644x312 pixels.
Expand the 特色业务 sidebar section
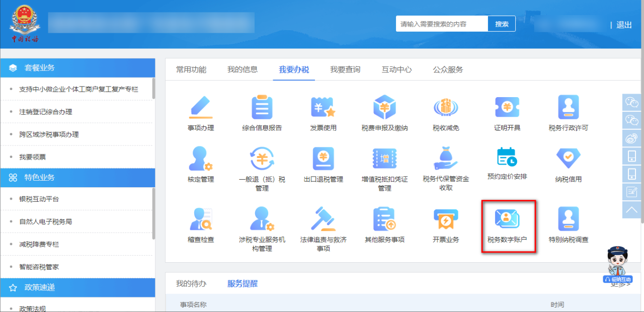click(x=77, y=178)
